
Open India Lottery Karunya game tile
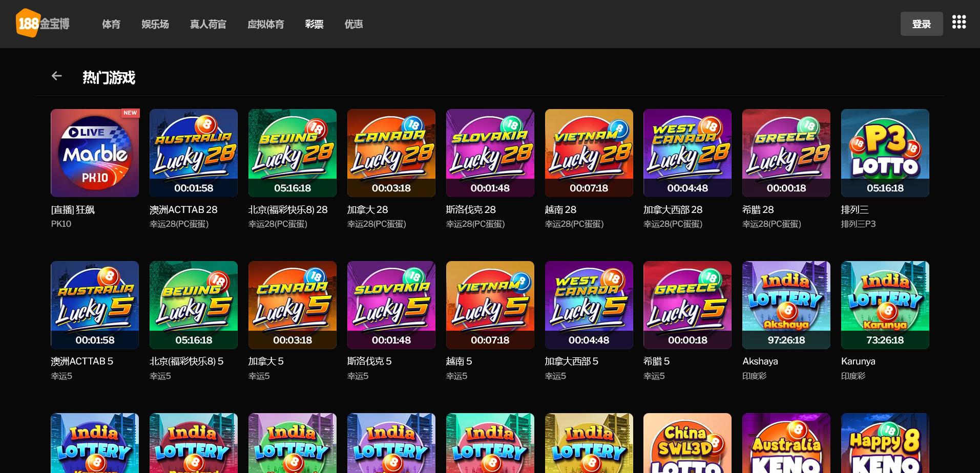point(885,305)
